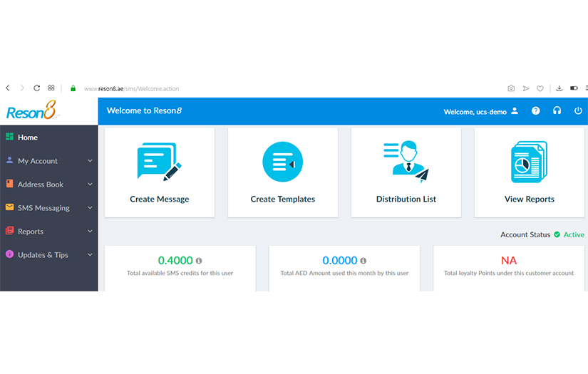Click 'Total AED Amount used this month' text

click(x=344, y=273)
